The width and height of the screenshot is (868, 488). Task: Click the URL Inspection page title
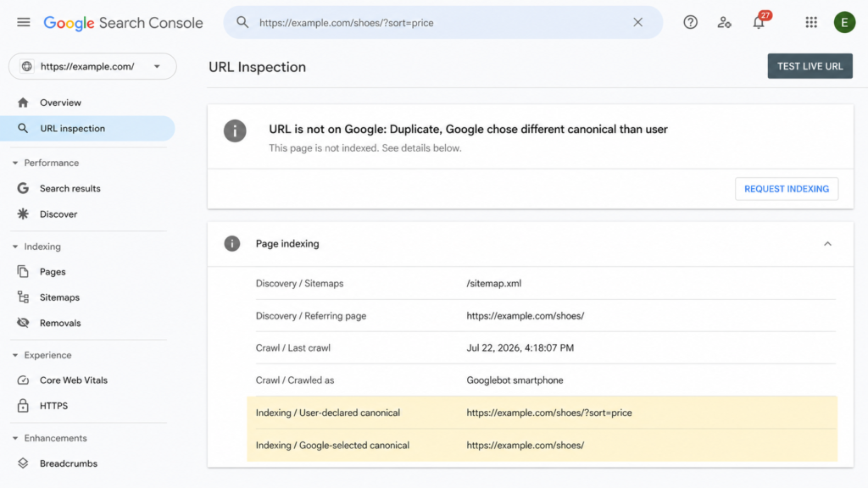point(257,67)
